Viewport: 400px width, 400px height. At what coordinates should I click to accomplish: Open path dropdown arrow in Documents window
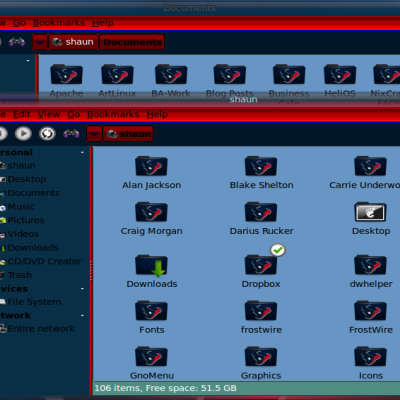(x=40, y=42)
